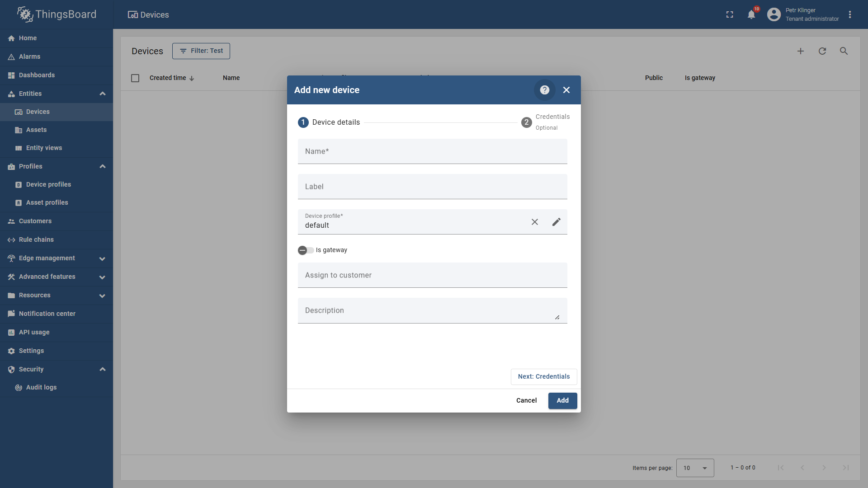Navigate to Dashboards in the sidebar

point(37,75)
